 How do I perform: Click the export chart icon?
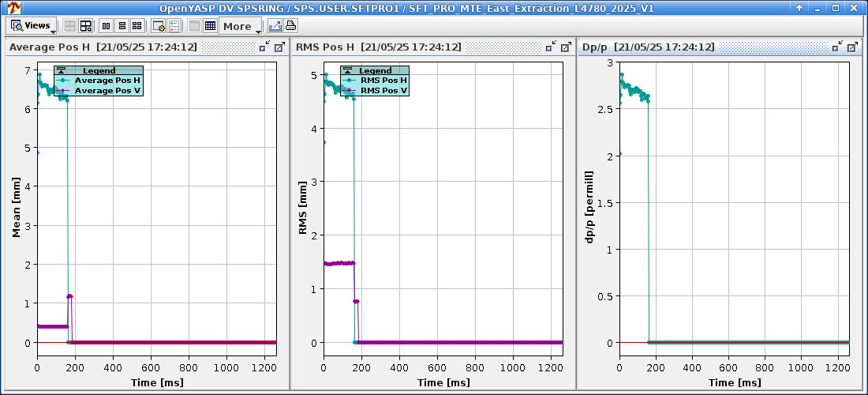[x=275, y=26]
